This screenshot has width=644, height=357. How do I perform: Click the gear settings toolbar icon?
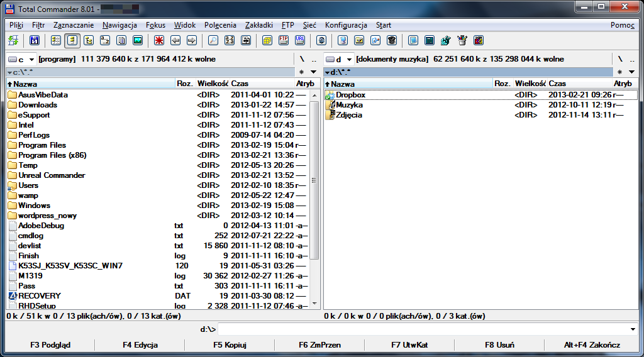coord(321,40)
